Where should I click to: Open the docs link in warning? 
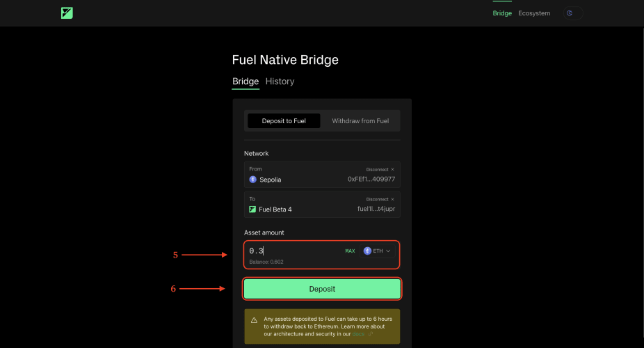click(359, 334)
